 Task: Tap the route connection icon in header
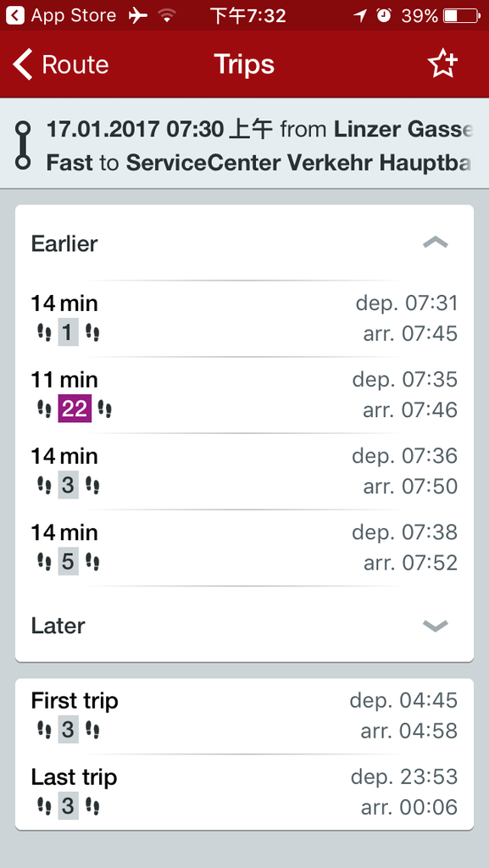[23, 145]
